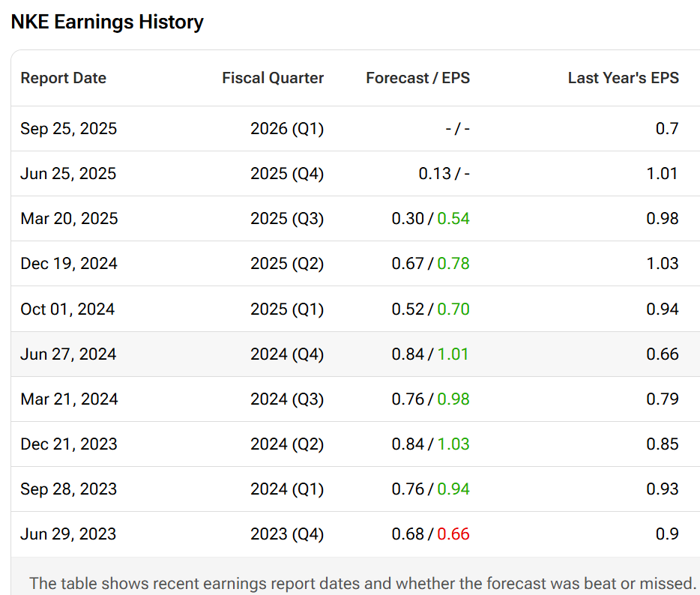This screenshot has height=595, width=700.
Task: Click the report date 'Dec 19, 2024'
Action: click(x=69, y=264)
